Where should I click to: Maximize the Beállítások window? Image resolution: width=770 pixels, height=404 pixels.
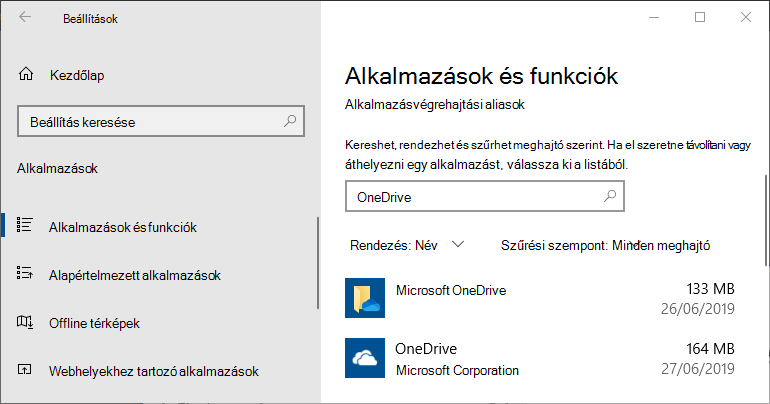tap(700, 17)
